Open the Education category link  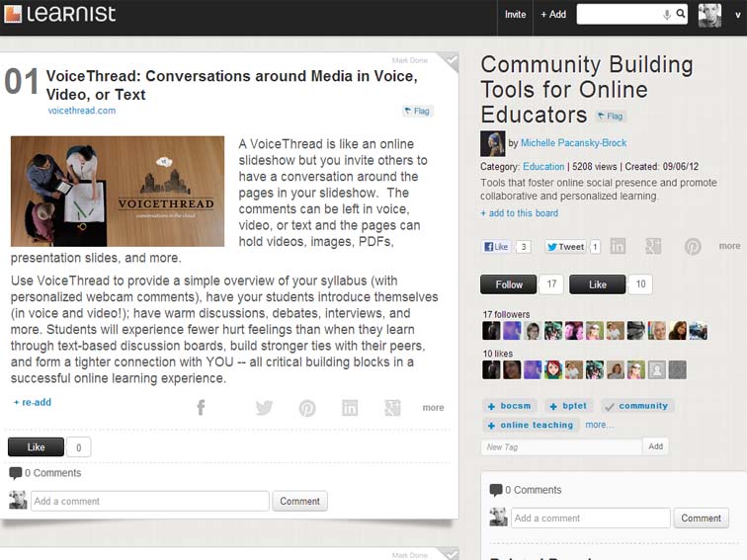[543, 167]
